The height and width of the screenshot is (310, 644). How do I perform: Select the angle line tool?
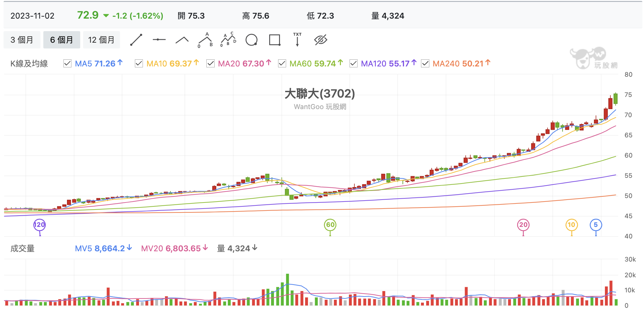(182, 40)
